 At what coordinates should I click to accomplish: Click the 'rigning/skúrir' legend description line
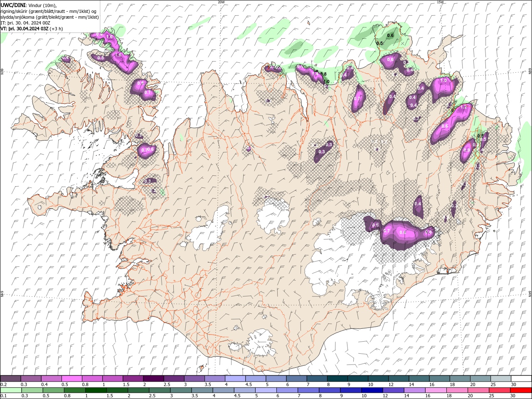point(49,11)
